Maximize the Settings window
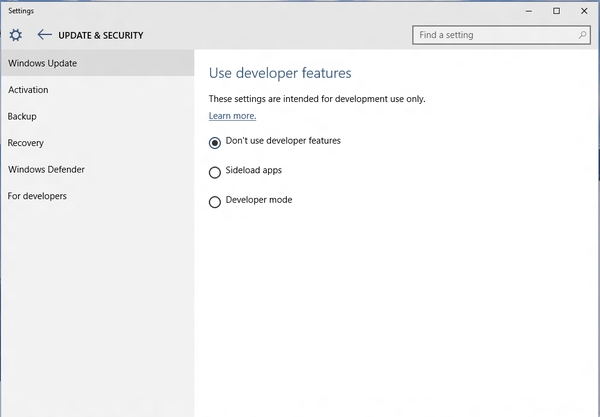The height and width of the screenshot is (417, 600). click(557, 10)
